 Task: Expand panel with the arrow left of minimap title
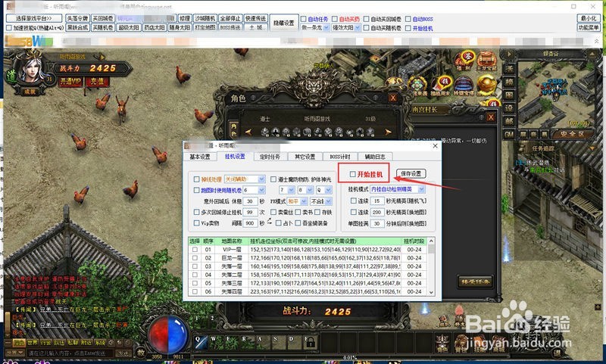coord(509,54)
